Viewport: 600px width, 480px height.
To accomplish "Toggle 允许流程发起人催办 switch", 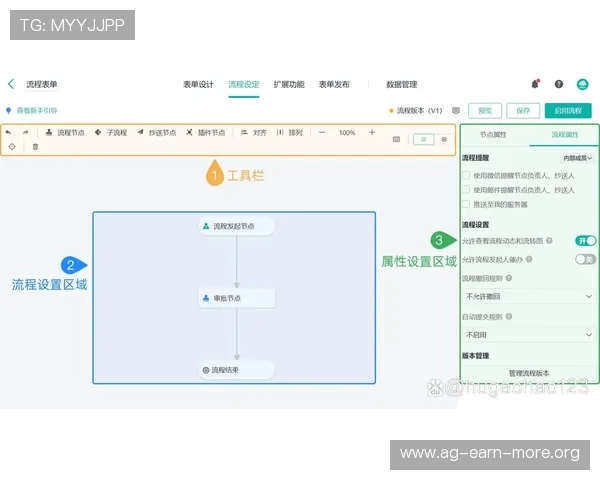I will [585, 259].
